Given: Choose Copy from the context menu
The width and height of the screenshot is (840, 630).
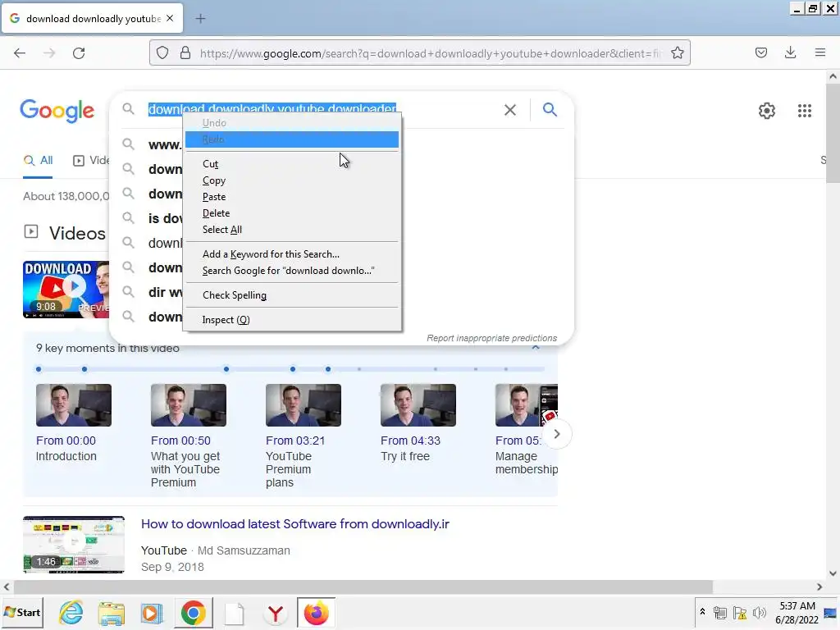Looking at the screenshot, I should tap(292, 180).
